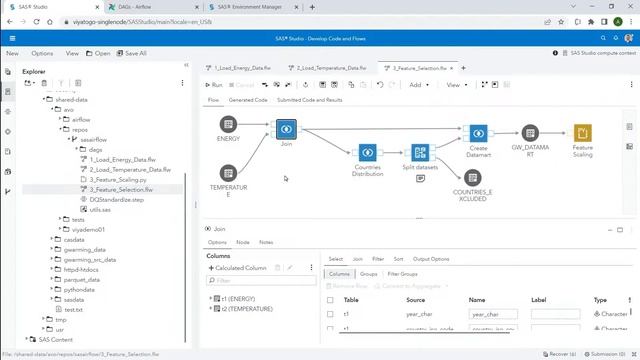Image resolution: width=640 pixels, height=360 pixels.
Task: Click the Filter input in Columns panel
Action: tap(261, 280)
